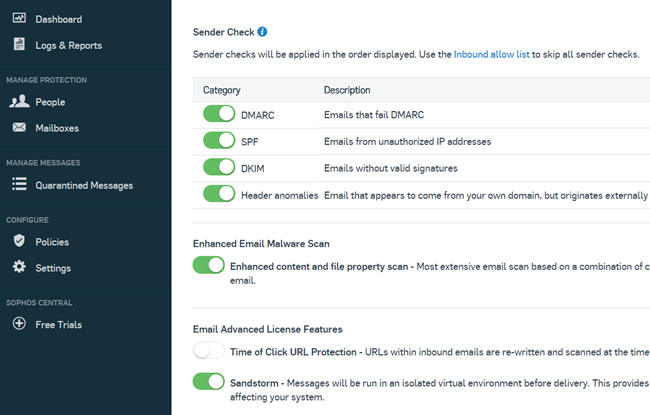Image resolution: width=650 pixels, height=415 pixels.
Task: Click the Dashboard monitor icon
Action: tap(18, 19)
